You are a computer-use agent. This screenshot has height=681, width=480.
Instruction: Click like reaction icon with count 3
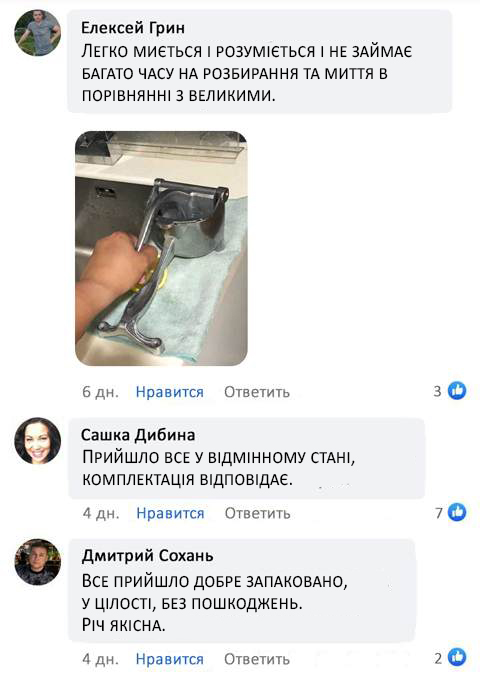point(457,391)
